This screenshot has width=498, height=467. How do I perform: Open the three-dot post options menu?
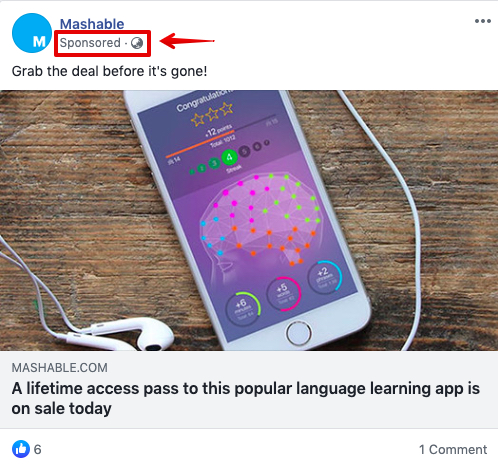[483, 21]
